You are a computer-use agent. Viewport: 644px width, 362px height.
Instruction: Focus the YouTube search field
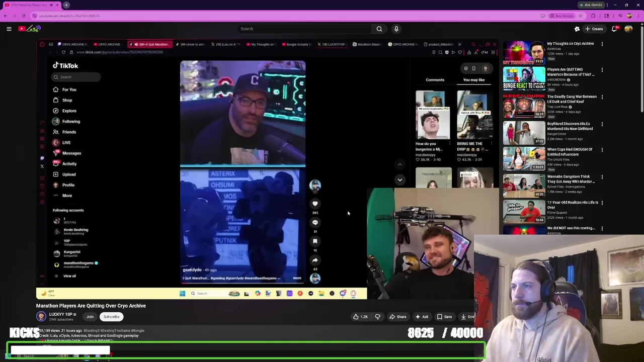pyautogui.click(x=304, y=29)
